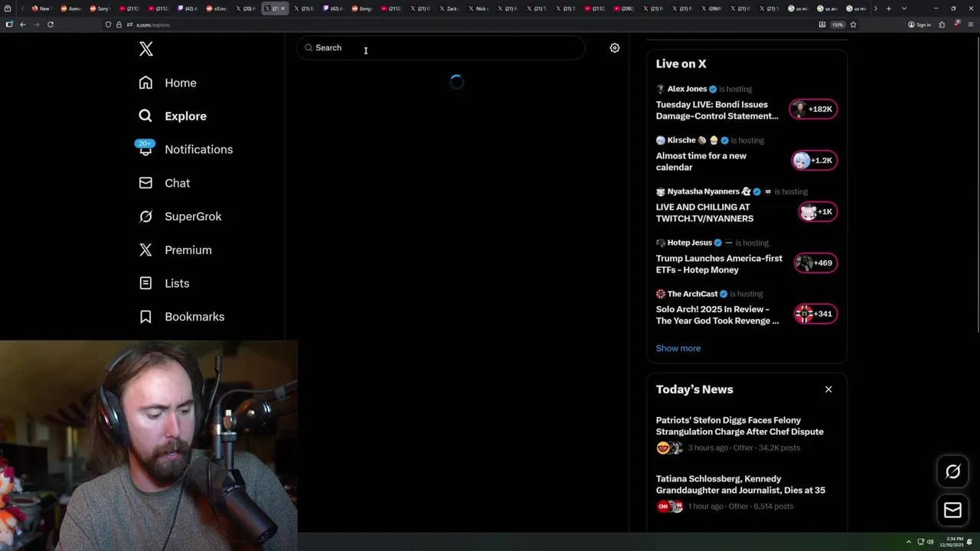This screenshot has width=980, height=551.
Task: Open list all tabs dropdown chevron
Action: (x=904, y=8)
